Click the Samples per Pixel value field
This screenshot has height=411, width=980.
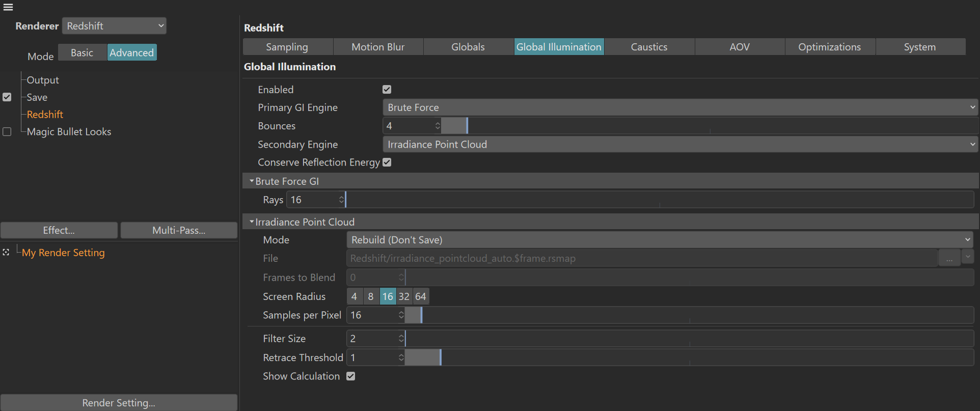[x=372, y=315]
